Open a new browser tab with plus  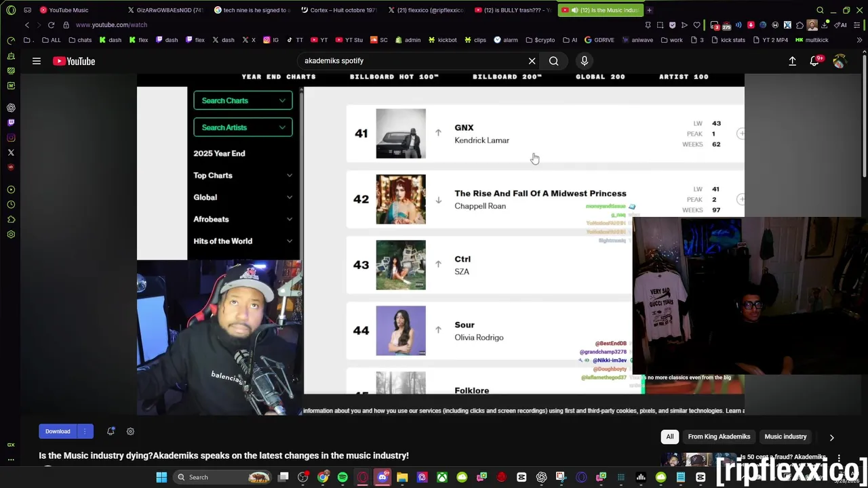pyautogui.click(x=649, y=10)
